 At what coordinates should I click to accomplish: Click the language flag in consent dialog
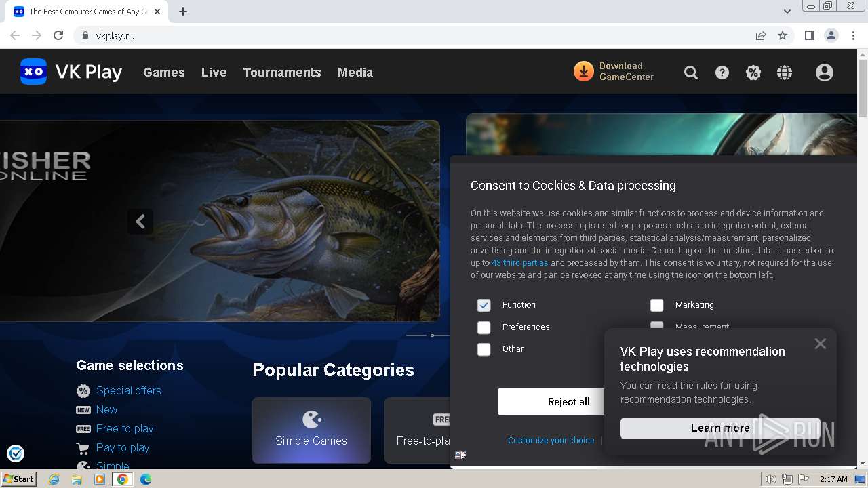tap(460, 455)
